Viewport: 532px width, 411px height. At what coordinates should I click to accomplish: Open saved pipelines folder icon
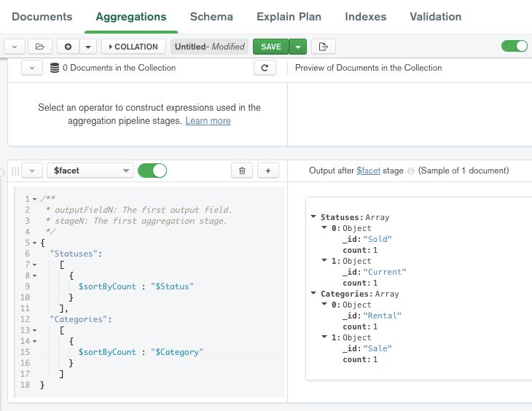click(x=39, y=47)
